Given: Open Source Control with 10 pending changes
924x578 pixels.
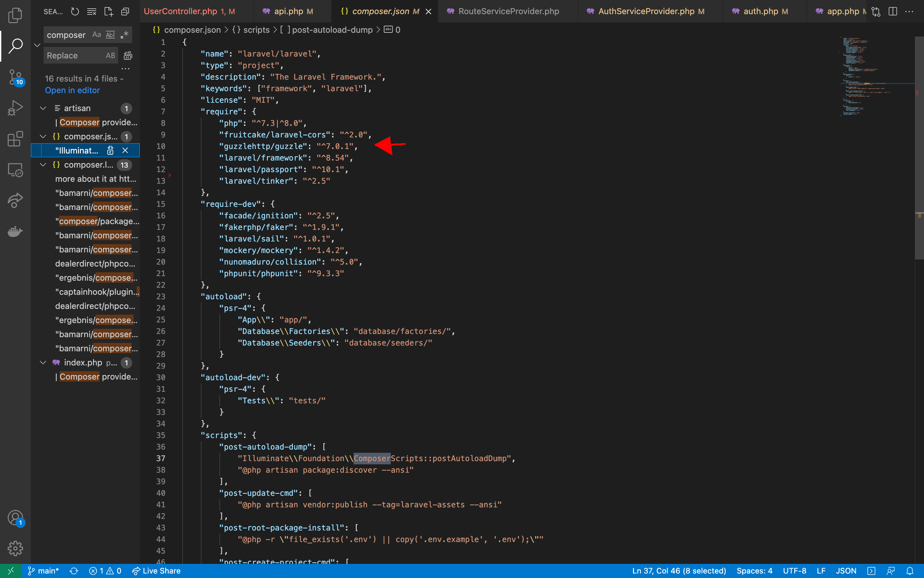Looking at the screenshot, I should 15,78.
